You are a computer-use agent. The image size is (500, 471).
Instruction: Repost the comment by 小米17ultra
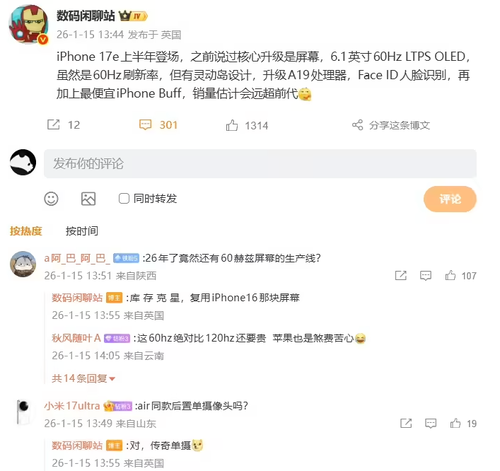[x=406, y=423]
